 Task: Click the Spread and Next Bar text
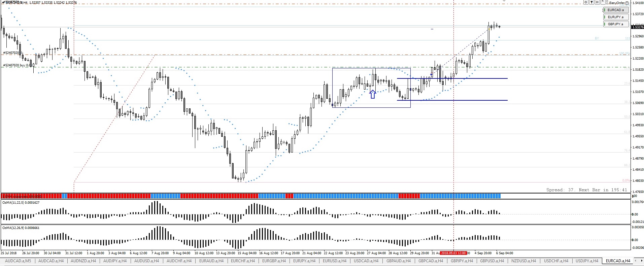point(586,190)
